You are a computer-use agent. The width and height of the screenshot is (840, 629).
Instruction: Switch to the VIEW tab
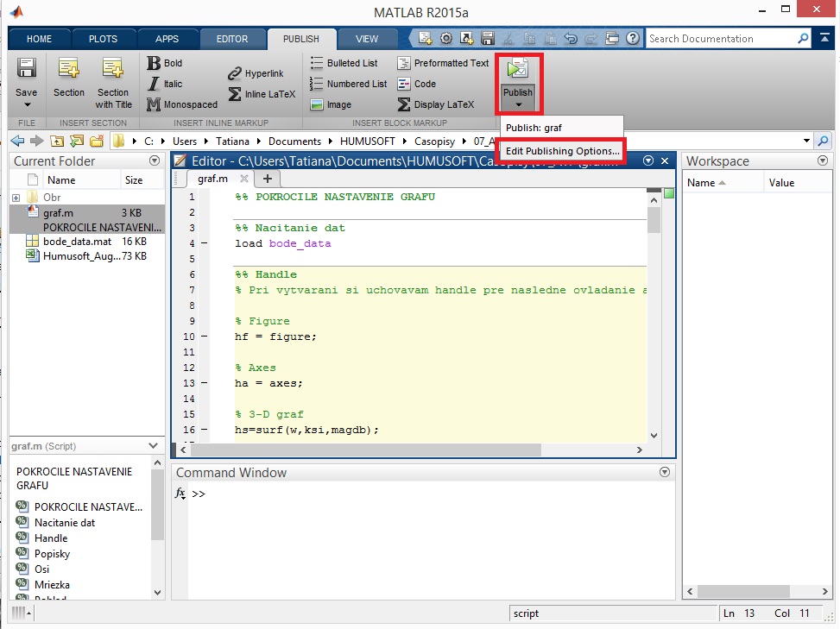coord(367,39)
